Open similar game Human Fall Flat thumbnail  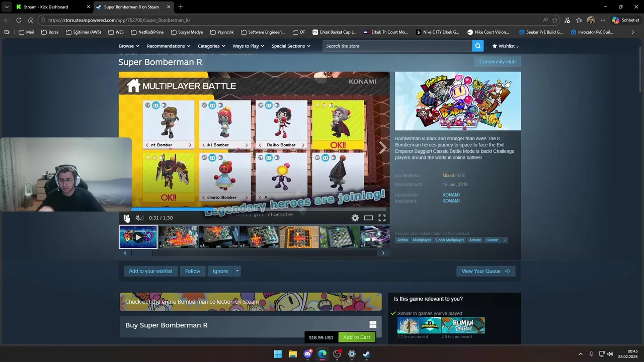tap(463, 325)
